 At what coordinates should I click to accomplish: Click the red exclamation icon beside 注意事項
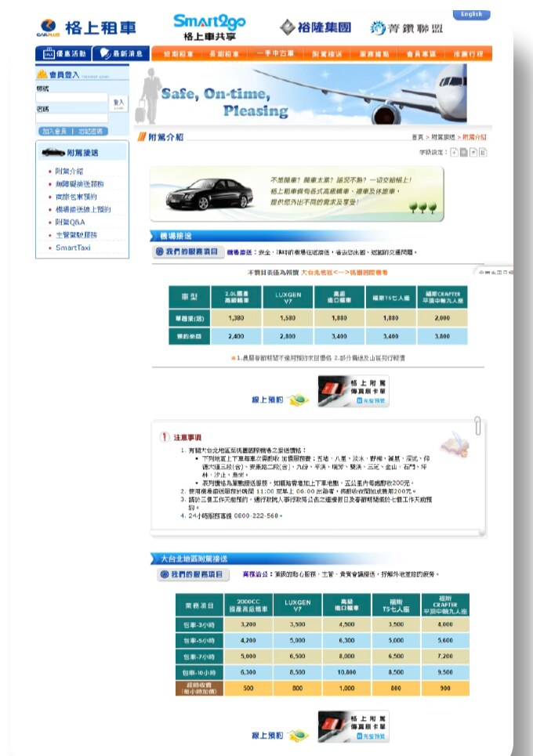165,437
